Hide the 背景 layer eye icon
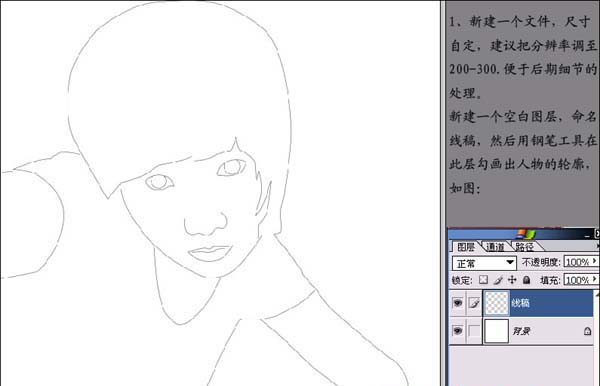 [x=457, y=331]
